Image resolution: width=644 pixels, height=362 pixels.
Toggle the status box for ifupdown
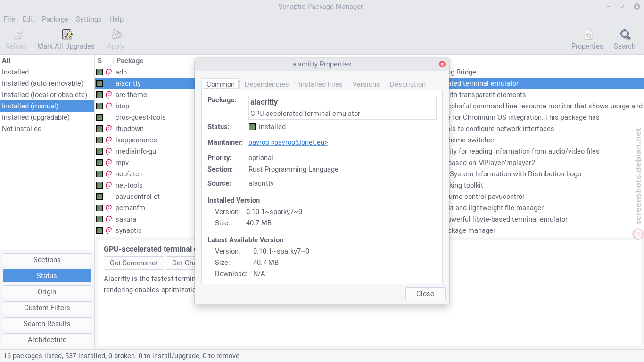click(x=99, y=129)
